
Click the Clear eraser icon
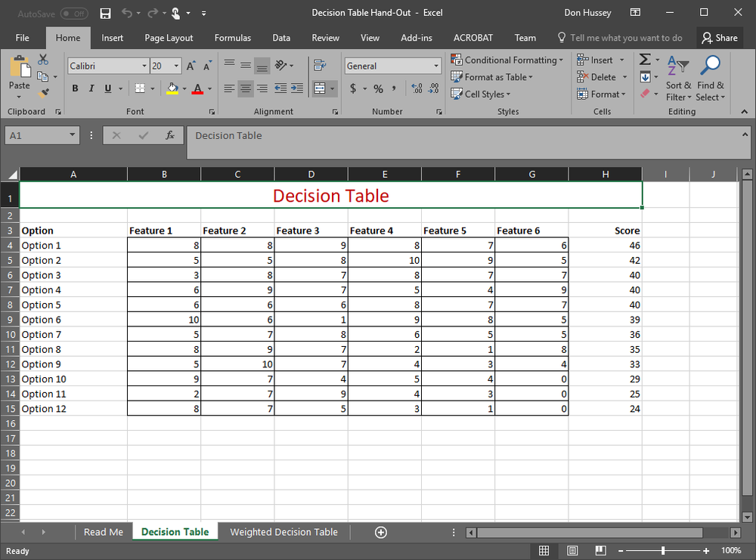point(645,94)
